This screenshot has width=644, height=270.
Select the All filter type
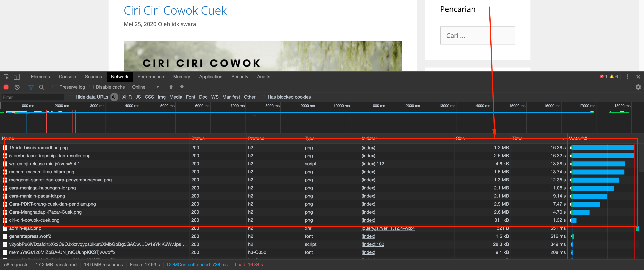(x=114, y=97)
